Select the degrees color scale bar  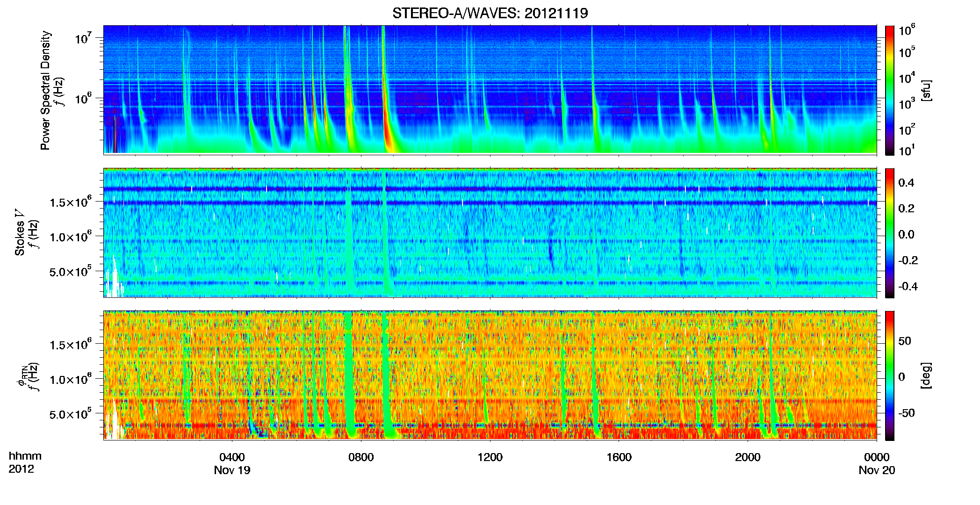pyautogui.click(x=890, y=375)
